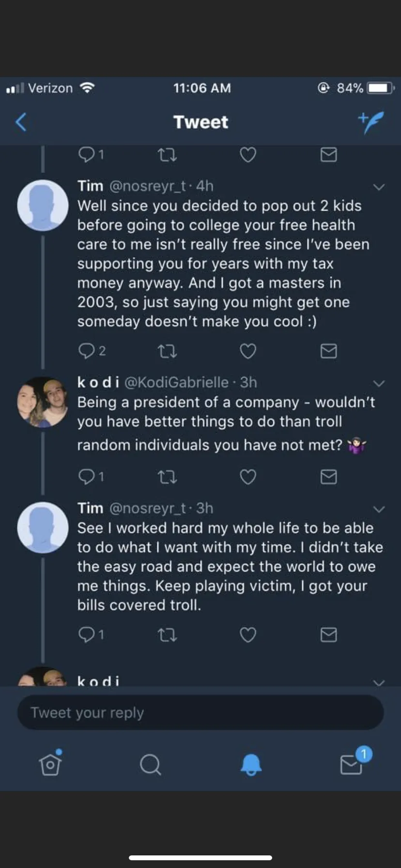Expand options chevron on Tim's 4h tweet
Screen dimensions: 401x868
coord(379,187)
